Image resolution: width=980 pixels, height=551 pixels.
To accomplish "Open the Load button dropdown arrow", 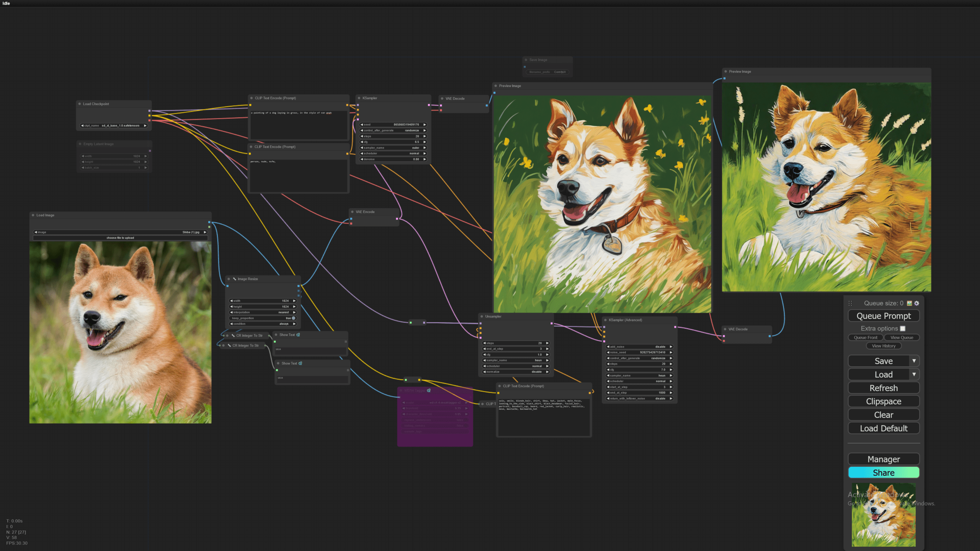I will click(x=915, y=374).
